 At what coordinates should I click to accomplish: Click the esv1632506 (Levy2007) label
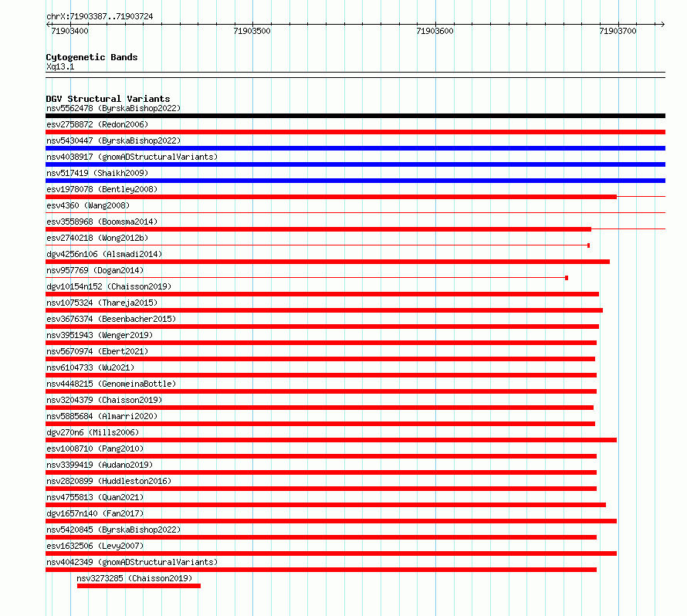(95, 546)
